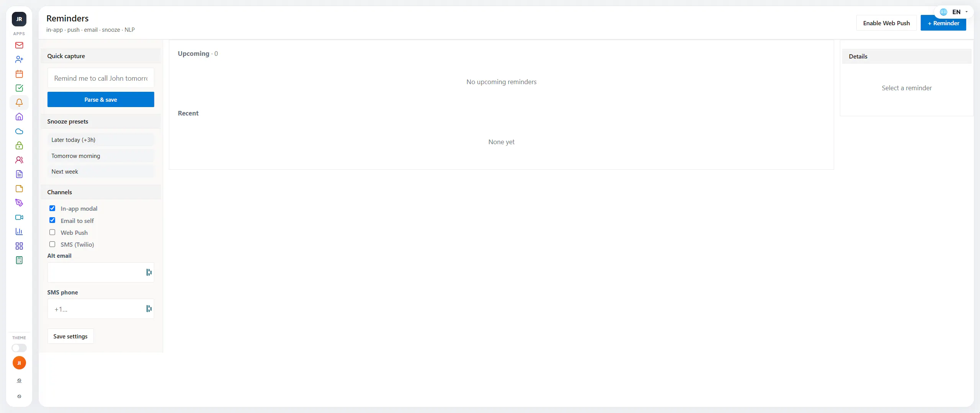Open the grid dashboard icon
This screenshot has height=413, width=980.
click(19, 246)
